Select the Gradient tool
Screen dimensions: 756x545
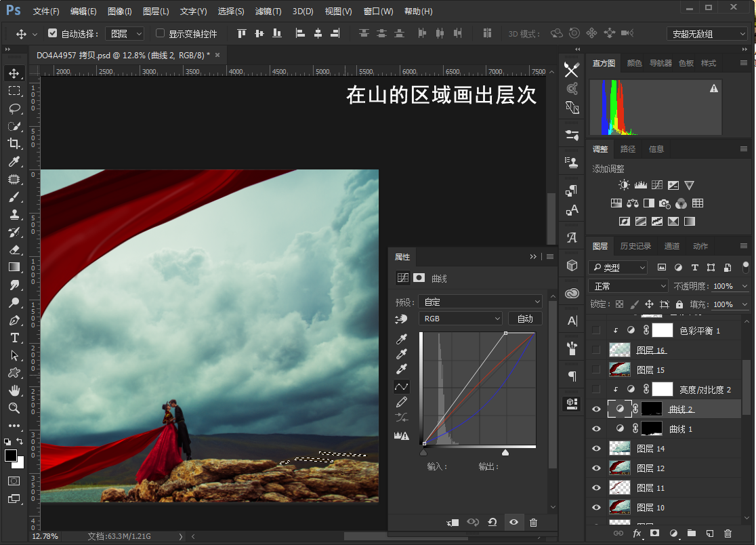pyautogui.click(x=14, y=267)
